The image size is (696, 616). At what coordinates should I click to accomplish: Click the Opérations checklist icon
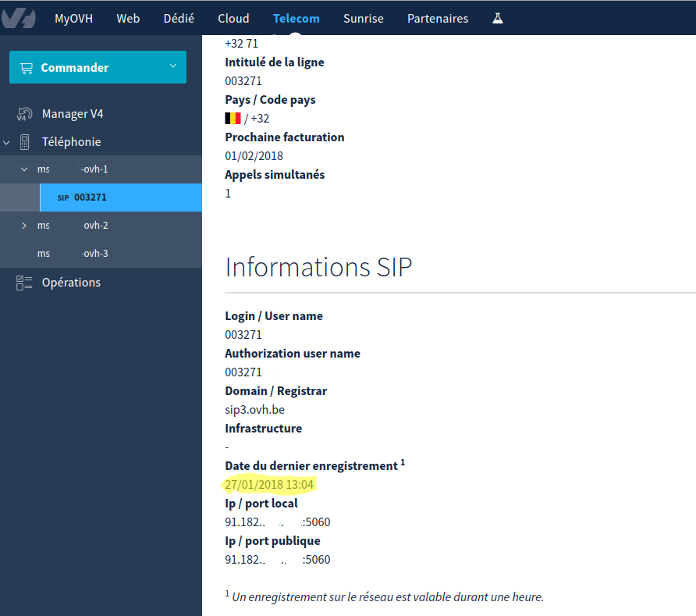24,283
